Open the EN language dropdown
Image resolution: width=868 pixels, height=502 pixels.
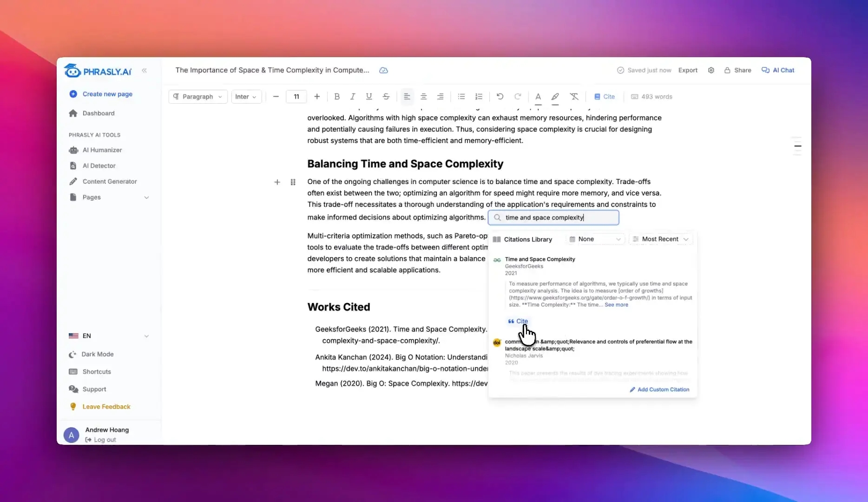point(109,336)
